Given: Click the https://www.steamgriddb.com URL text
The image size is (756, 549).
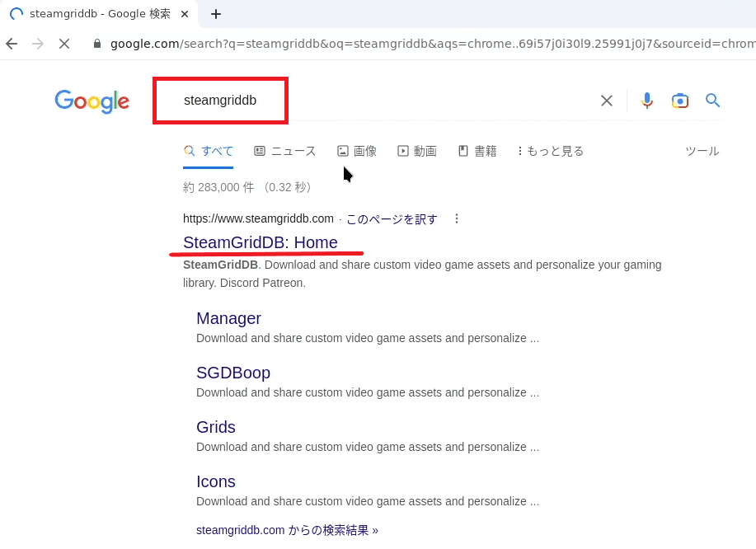Looking at the screenshot, I should [258, 218].
